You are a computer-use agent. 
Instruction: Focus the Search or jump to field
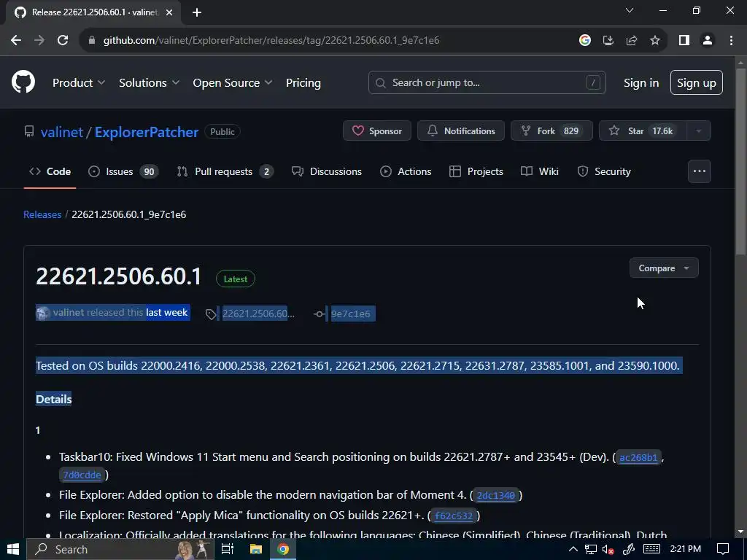tap(487, 83)
